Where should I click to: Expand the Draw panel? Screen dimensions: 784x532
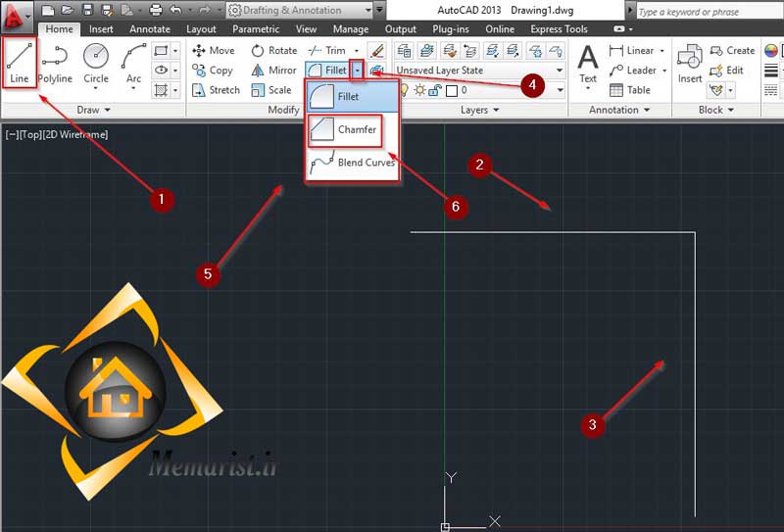point(93,110)
